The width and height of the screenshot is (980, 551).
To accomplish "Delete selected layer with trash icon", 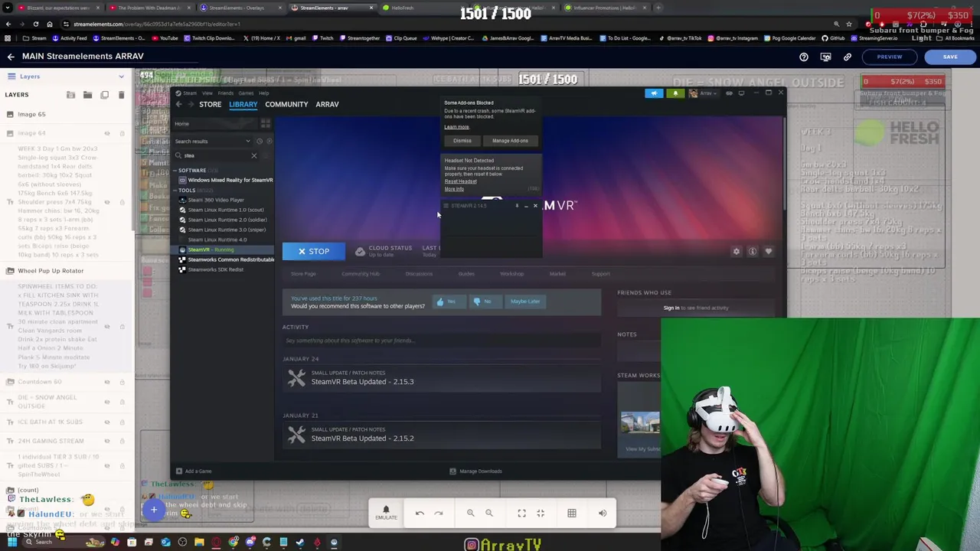I will 121,95.
